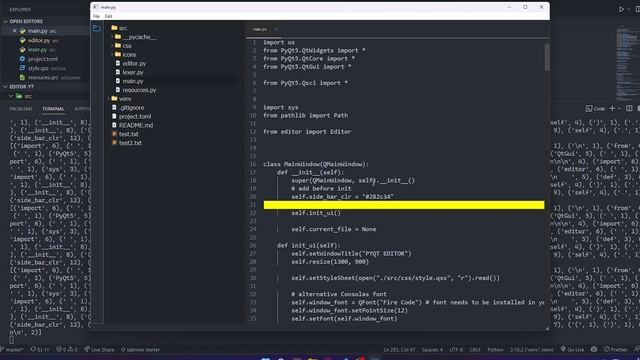640x360 pixels.
Task: Click the code line 'self.init_ui()'
Action: (316, 213)
